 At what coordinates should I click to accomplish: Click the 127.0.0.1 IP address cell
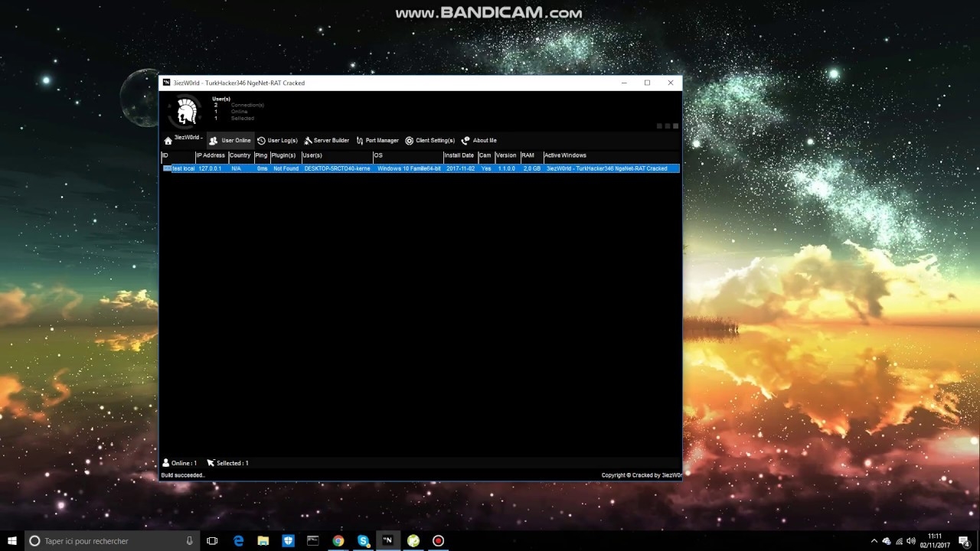tap(210, 168)
